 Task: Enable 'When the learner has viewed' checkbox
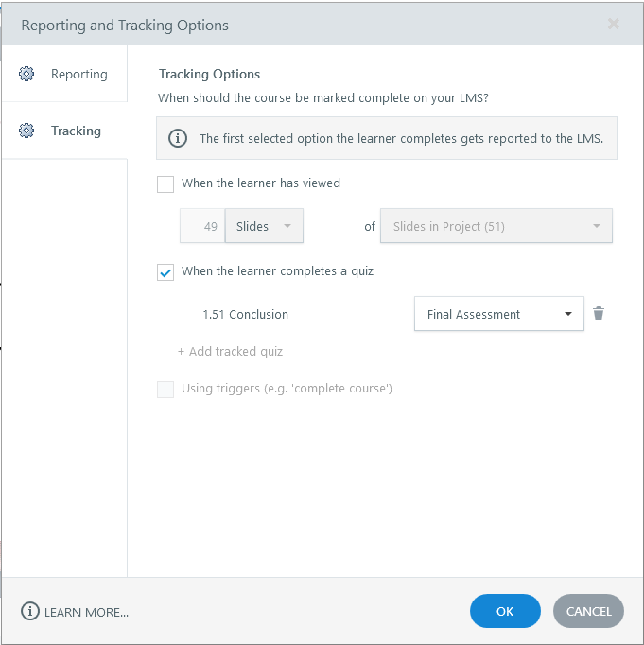click(x=165, y=183)
